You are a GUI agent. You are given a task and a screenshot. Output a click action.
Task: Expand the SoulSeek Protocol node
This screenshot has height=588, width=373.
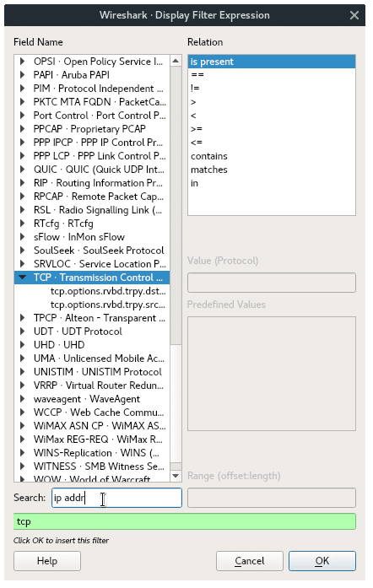22,251
